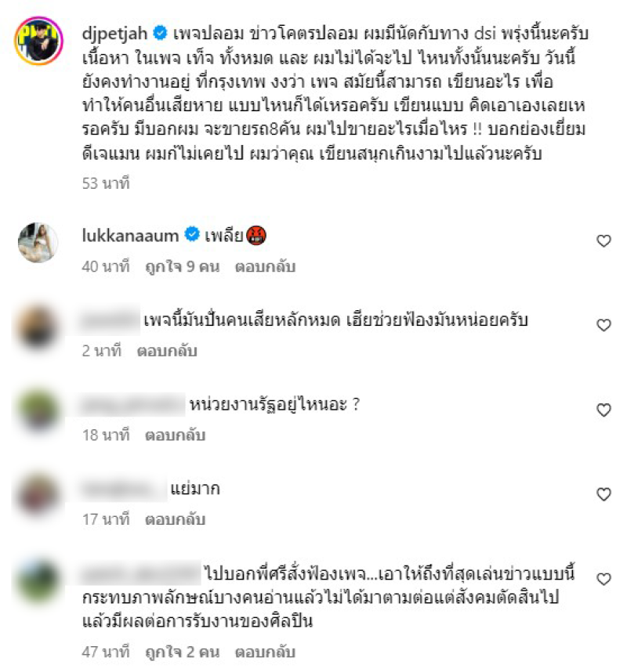The height and width of the screenshot is (672, 627).
Task: Open djpetjah's profile picture
Action: click(x=38, y=41)
